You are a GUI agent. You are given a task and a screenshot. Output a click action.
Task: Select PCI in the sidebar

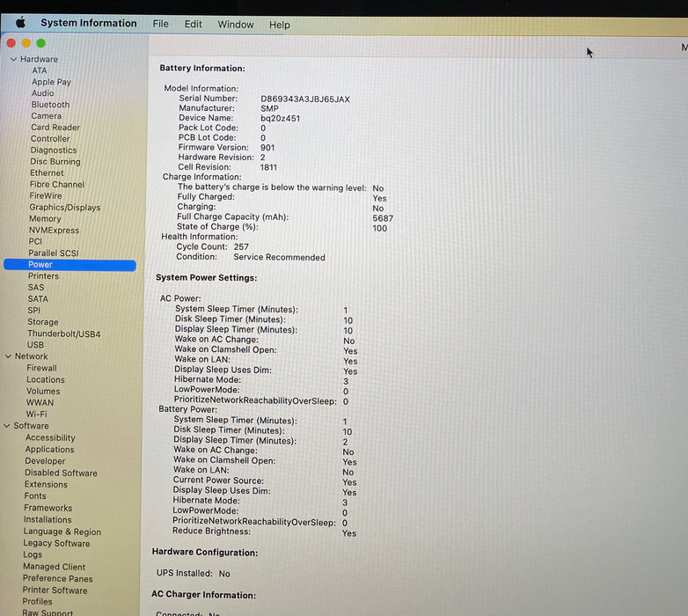(35, 241)
